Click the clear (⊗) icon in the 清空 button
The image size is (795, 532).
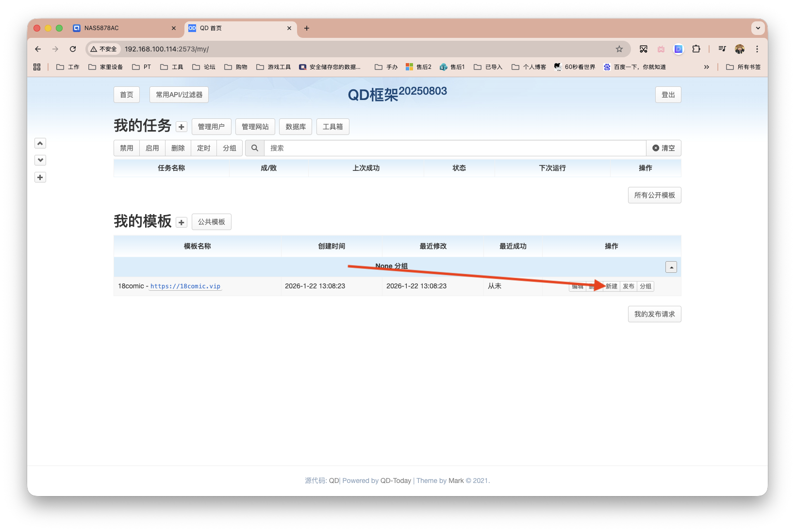point(656,148)
